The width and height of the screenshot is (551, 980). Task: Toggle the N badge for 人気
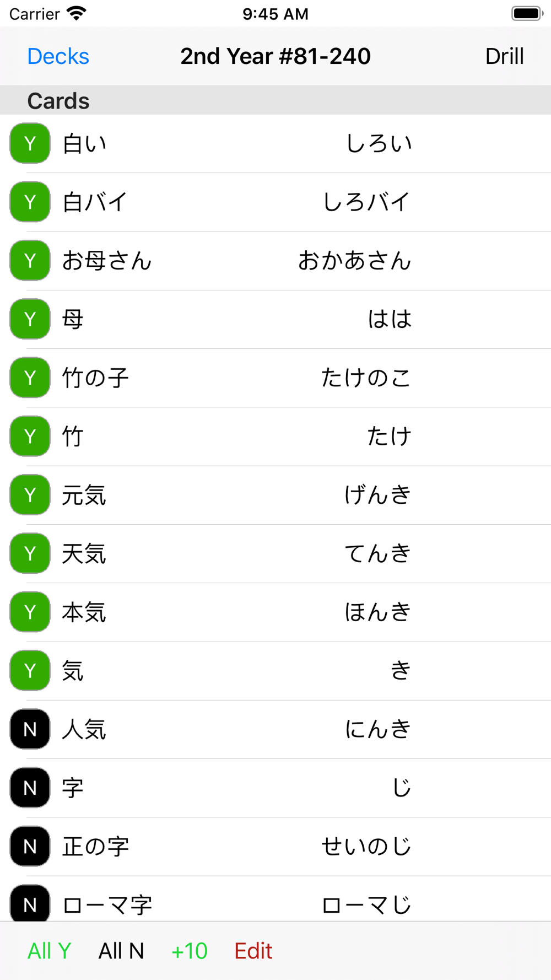30,729
